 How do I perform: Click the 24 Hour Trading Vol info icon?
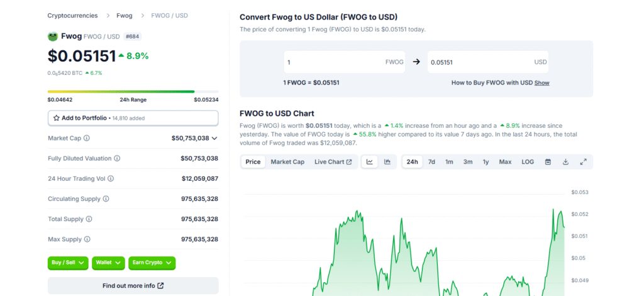(111, 178)
